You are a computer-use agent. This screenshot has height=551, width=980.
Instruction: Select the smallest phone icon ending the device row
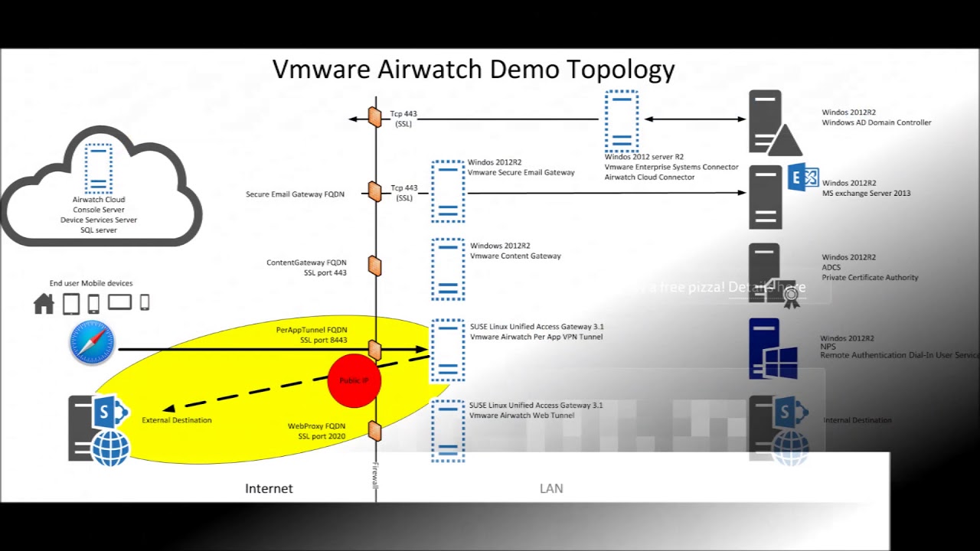click(x=144, y=302)
